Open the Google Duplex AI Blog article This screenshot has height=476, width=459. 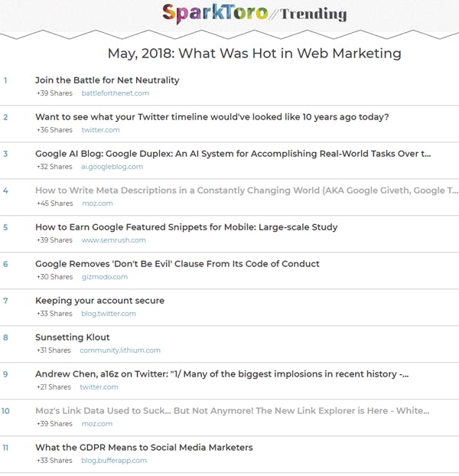click(x=233, y=154)
